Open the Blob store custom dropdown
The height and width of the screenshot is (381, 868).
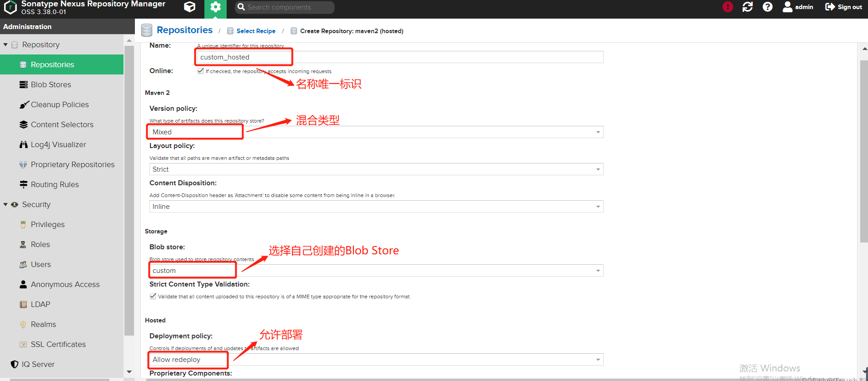click(x=376, y=271)
